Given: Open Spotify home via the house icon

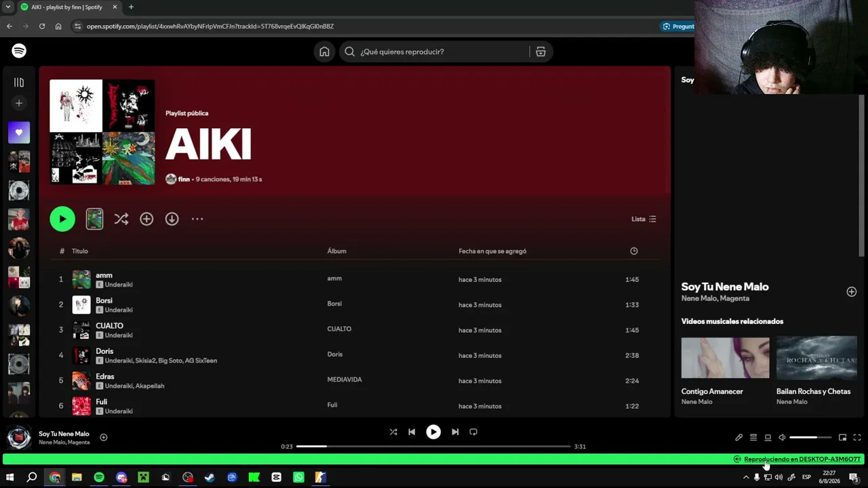Looking at the screenshot, I should pyautogui.click(x=324, y=52).
